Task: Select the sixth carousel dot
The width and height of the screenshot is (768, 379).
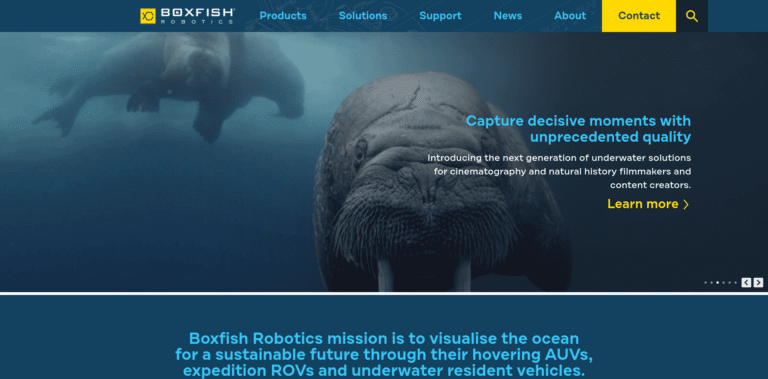Action: 736,283
